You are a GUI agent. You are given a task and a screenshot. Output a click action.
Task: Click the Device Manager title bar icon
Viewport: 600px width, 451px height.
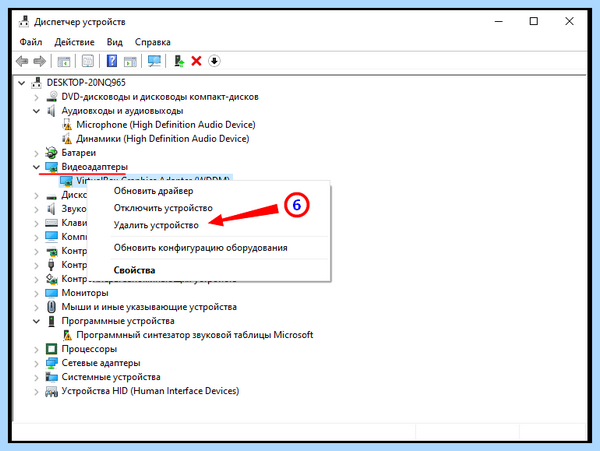pos(24,22)
